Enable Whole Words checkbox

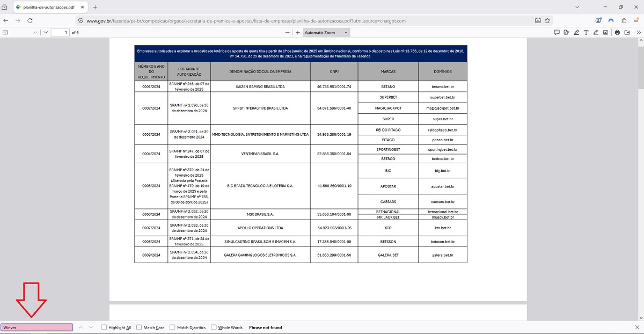click(214, 327)
